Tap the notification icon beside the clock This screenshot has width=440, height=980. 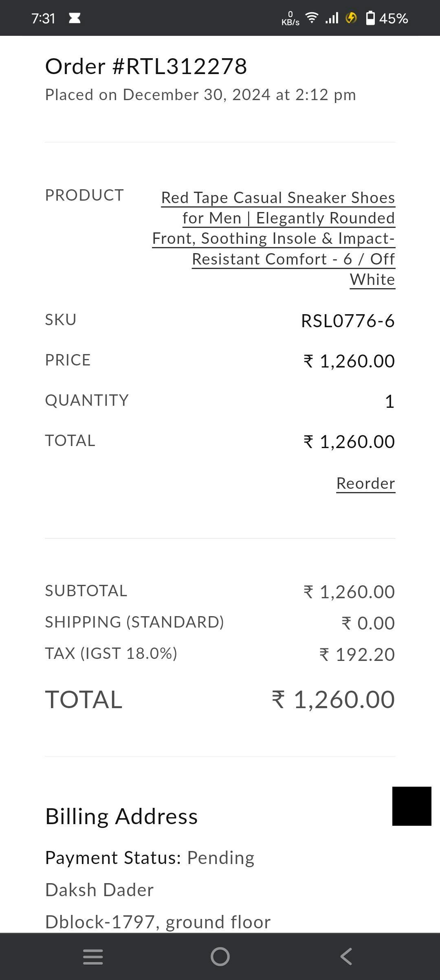click(75, 18)
